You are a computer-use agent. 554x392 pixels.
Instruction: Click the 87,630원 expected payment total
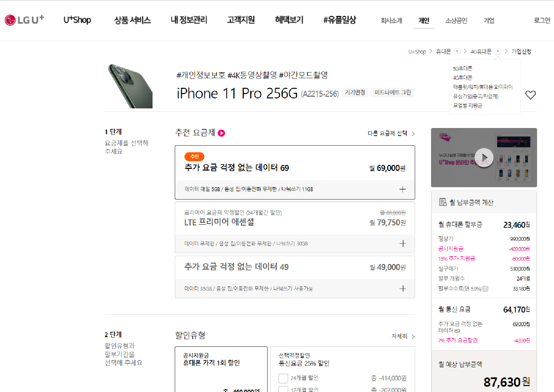(507, 382)
